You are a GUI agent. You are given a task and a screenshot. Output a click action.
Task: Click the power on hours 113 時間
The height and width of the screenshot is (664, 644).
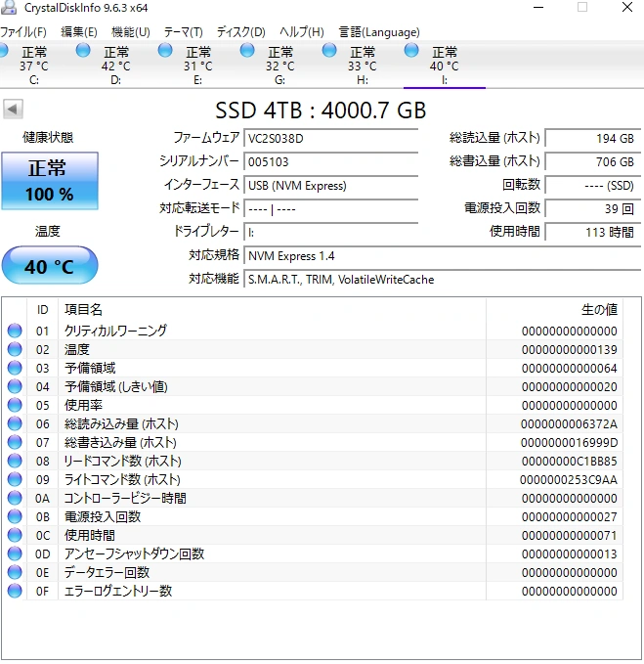click(x=593, y=232)
